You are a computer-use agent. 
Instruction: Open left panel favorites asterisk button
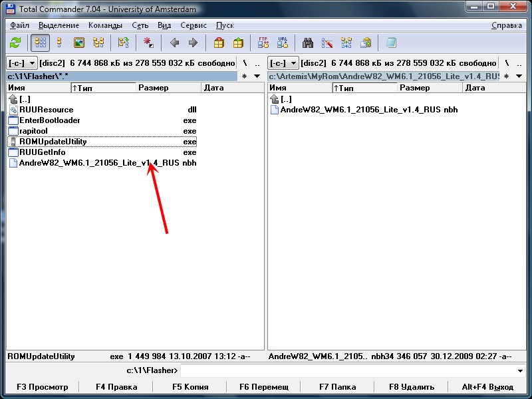(x=244, y=76)
